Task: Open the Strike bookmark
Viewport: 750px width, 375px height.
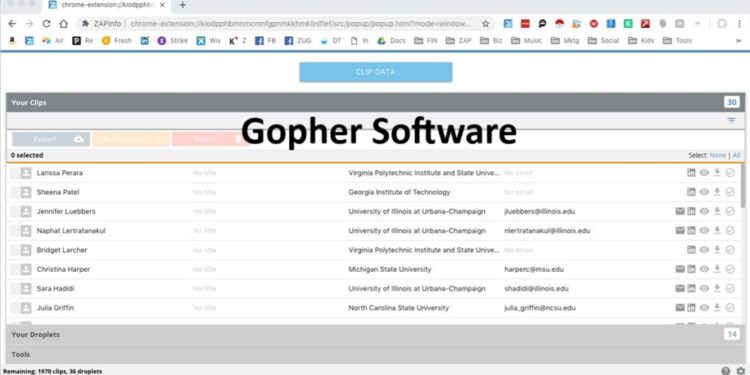Action: tap(173, 41)
